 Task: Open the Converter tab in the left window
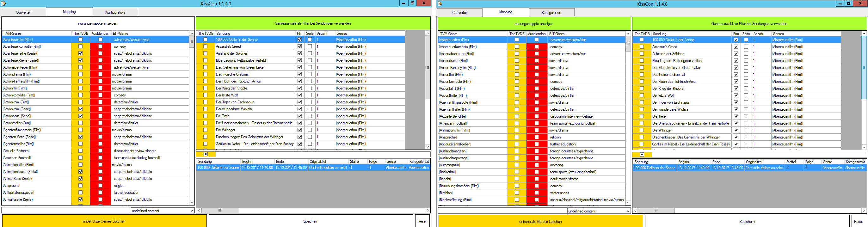coord(23,12)
